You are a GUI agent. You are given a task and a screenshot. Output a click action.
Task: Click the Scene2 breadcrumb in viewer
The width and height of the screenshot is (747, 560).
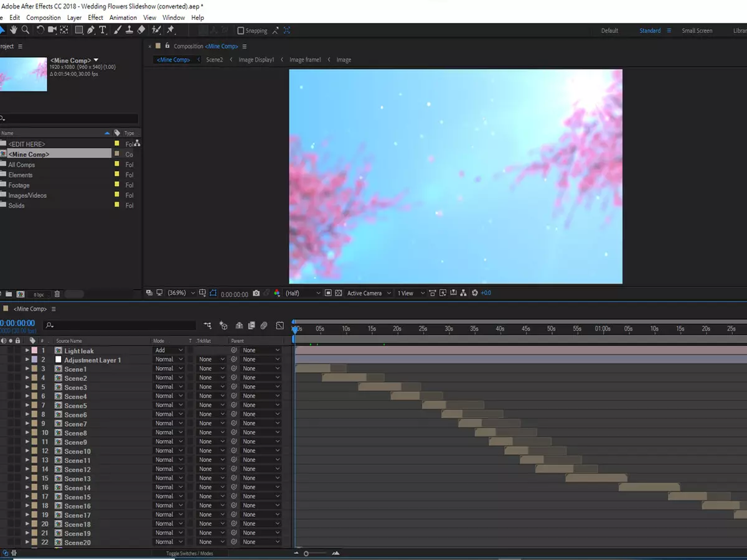214,60
